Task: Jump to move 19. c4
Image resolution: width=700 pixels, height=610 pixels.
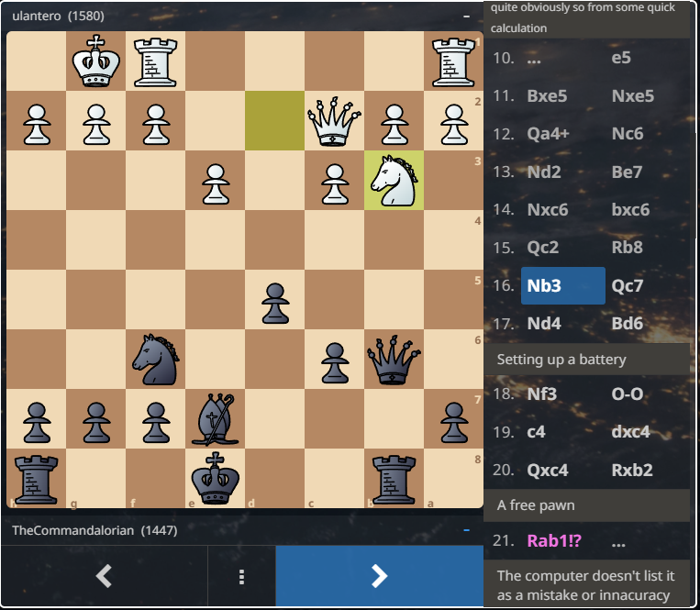Action: tap(536, 432)
